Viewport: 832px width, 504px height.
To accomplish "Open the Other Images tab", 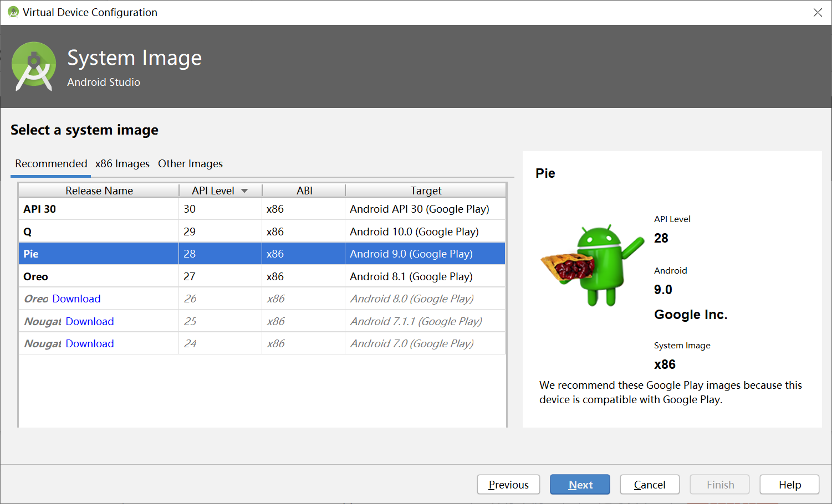I will click(x=190, y=163).
